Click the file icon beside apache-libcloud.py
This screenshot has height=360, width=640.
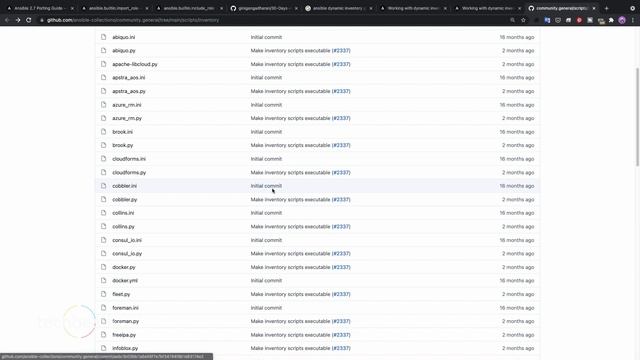point(103,64)
